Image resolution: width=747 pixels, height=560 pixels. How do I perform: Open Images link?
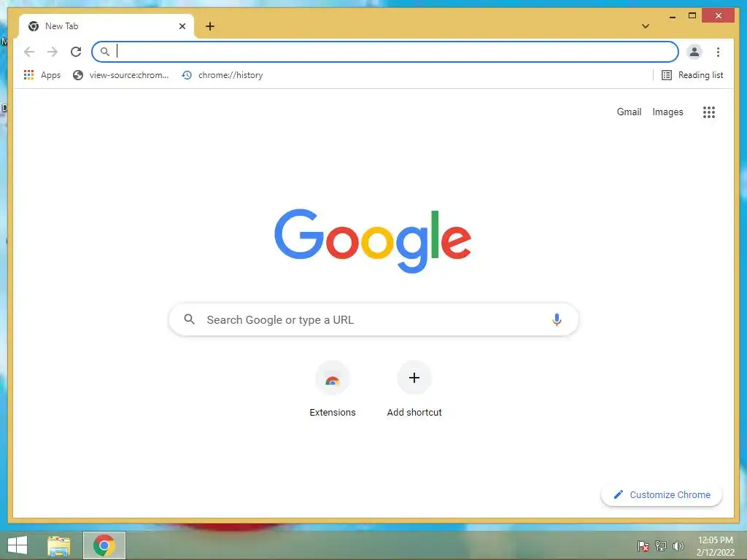coord(667,112)
